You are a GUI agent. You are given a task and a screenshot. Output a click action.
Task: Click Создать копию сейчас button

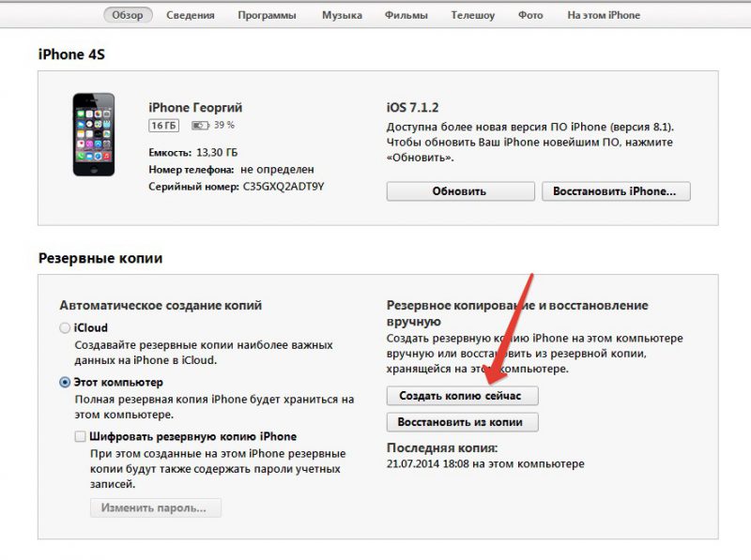[x=462, y=396]
